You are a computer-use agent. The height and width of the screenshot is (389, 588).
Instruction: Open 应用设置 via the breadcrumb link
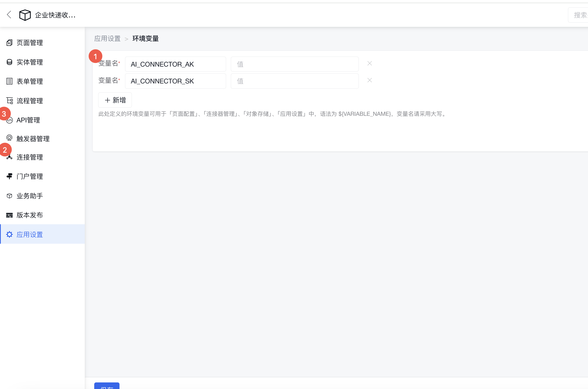(x=107, y=38)
